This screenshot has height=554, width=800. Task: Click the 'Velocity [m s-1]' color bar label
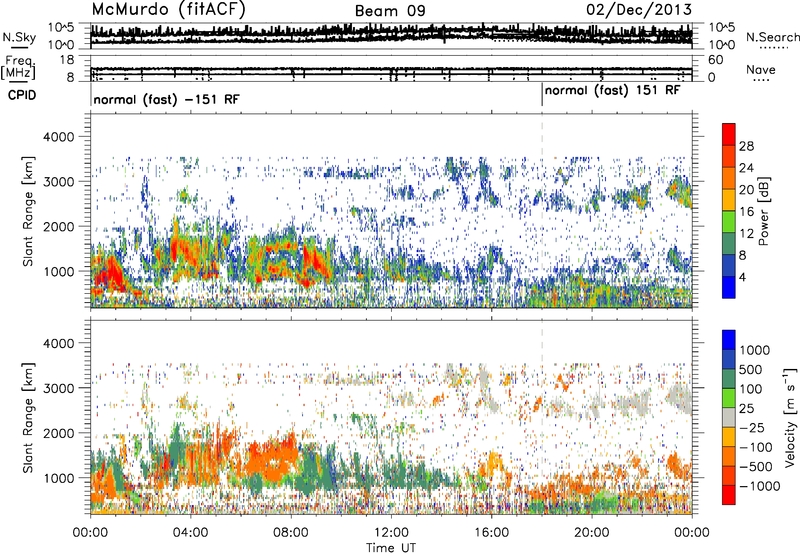[x=790, y=417]
